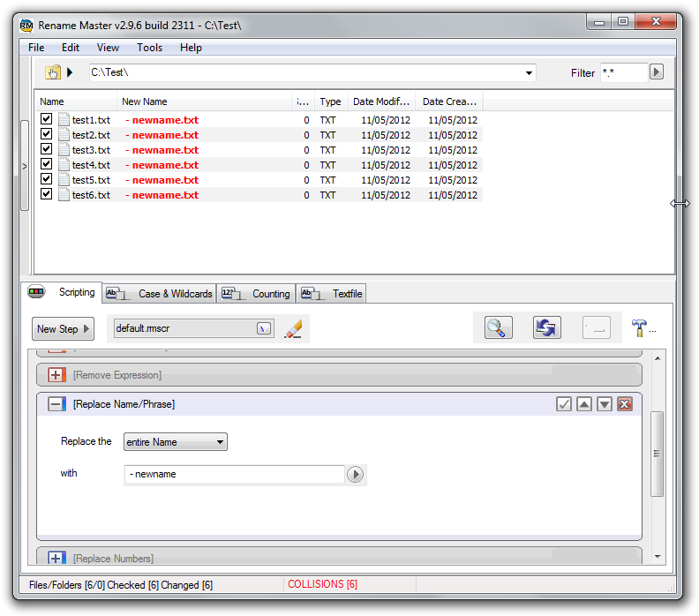Click Files/Folders status bar text
Viewport: 699px width, 616px height.
coord(121,585)
